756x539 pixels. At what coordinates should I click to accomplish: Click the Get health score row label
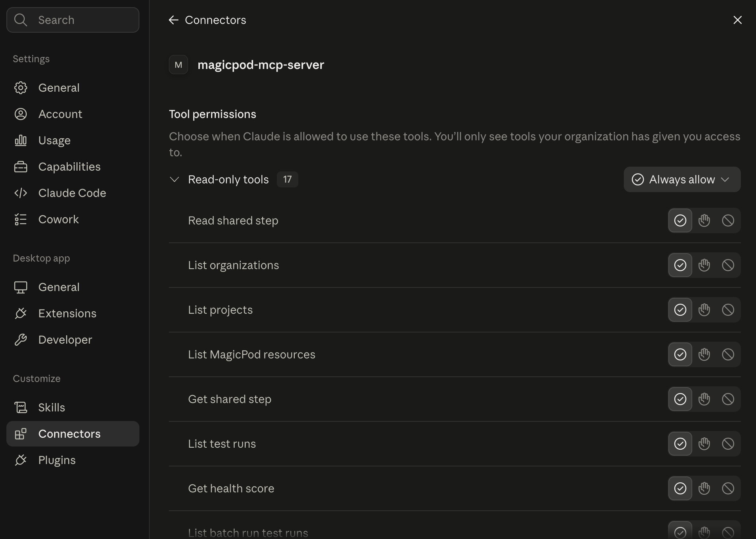click(x=231, y=488)
